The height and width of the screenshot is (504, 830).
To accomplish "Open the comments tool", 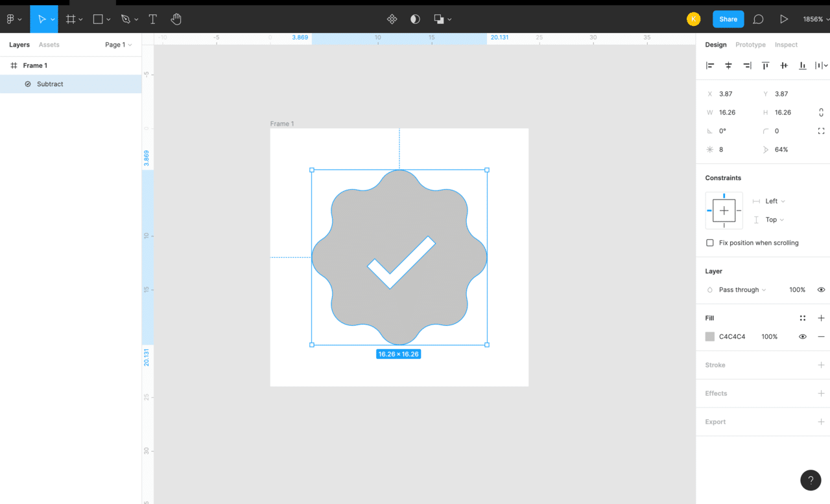I will (758, 19).
